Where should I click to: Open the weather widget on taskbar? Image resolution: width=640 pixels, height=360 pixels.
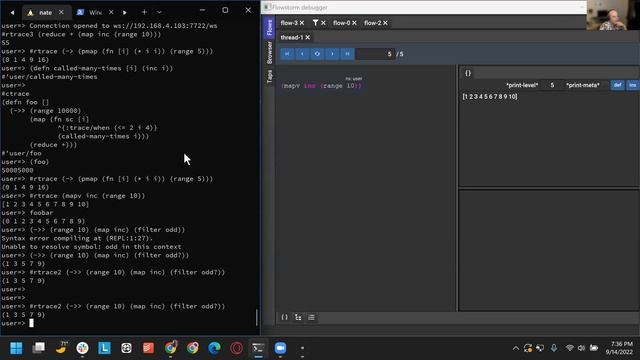61,348
